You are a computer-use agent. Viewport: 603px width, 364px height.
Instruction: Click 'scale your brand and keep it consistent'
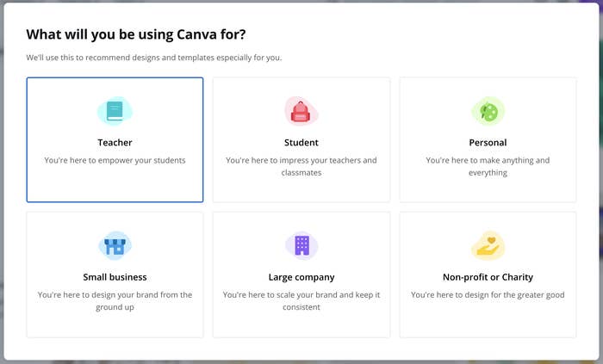[x=301, y=301]
